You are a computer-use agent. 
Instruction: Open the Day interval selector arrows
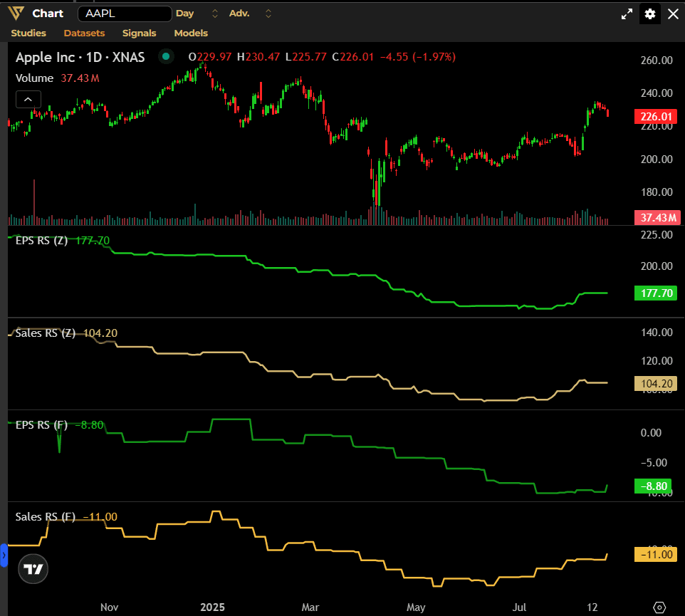point(214,14)
